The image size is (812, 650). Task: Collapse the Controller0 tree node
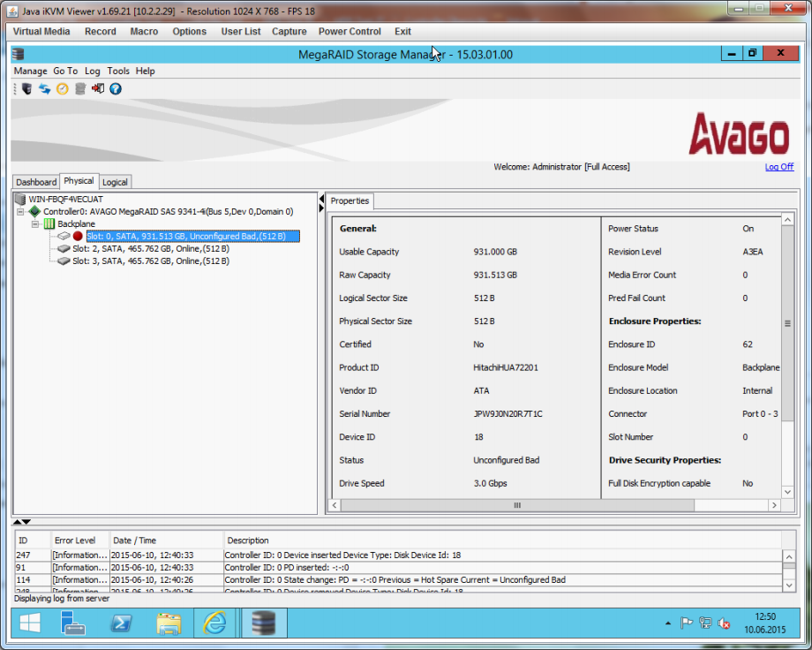pyautogui.click(x=20, y=212)
